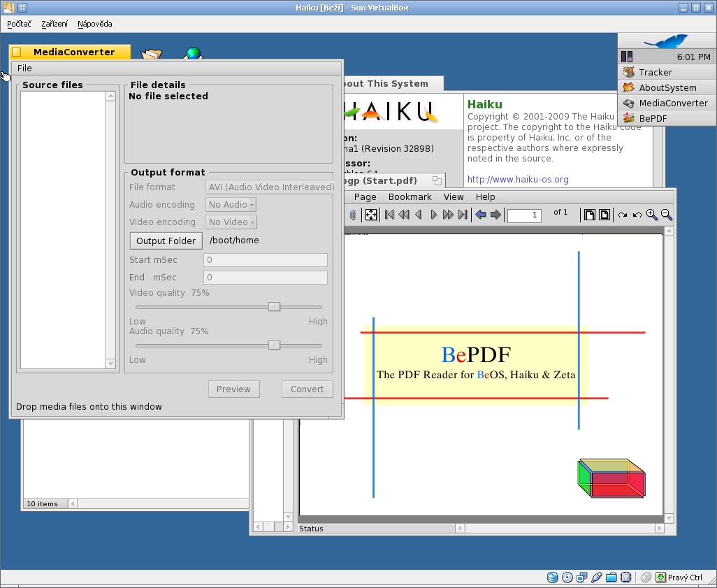Open the Zařízení menu in VirtualBox
Screen dimensions: 717x588
55,24
